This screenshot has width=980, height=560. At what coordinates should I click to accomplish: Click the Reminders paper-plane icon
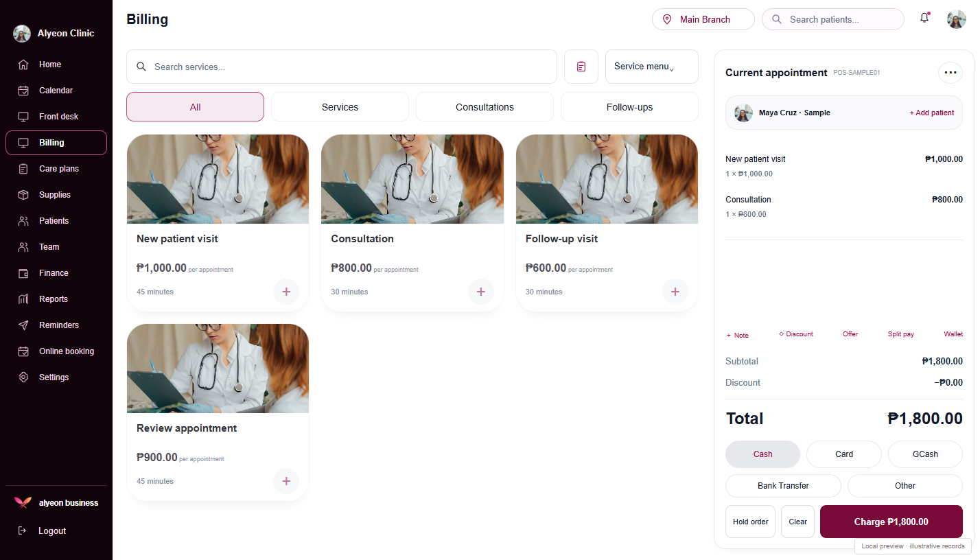pos(23,325)
